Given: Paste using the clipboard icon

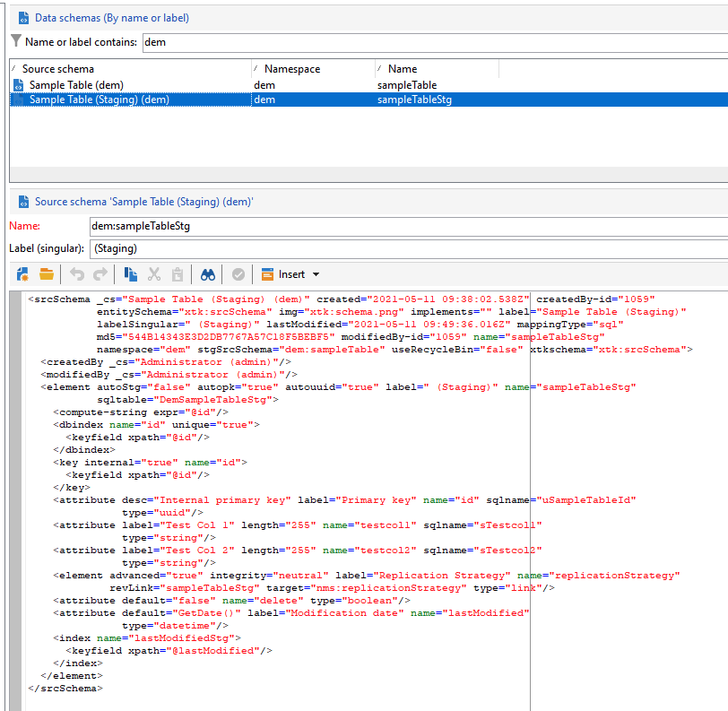Looking at the screenshot, I should (x=178, y=274).
